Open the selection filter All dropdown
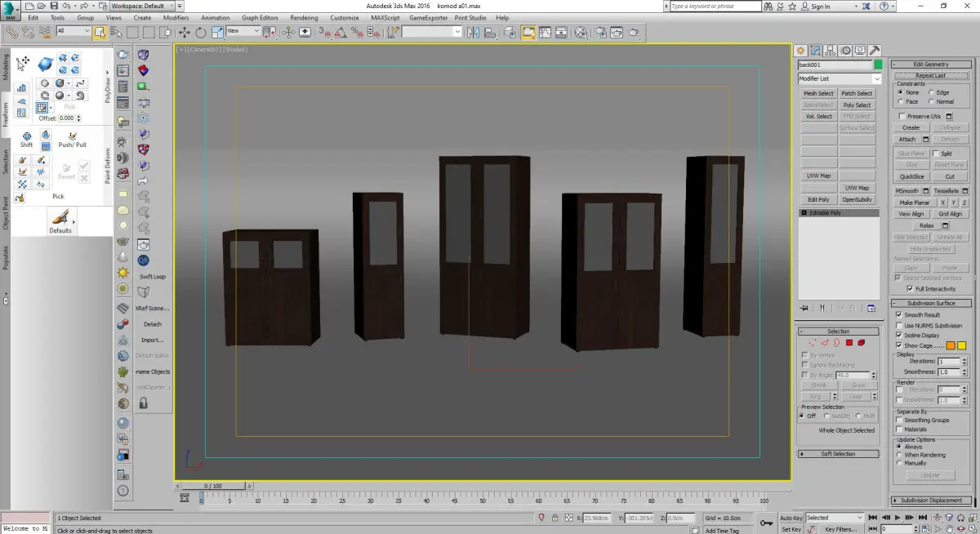Image resolution: width=980 pixels, height=534 pixels. [73, 31]
